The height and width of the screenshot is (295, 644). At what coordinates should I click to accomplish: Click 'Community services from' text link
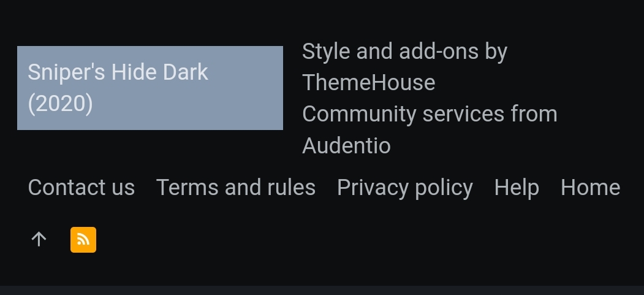(430, 114)
